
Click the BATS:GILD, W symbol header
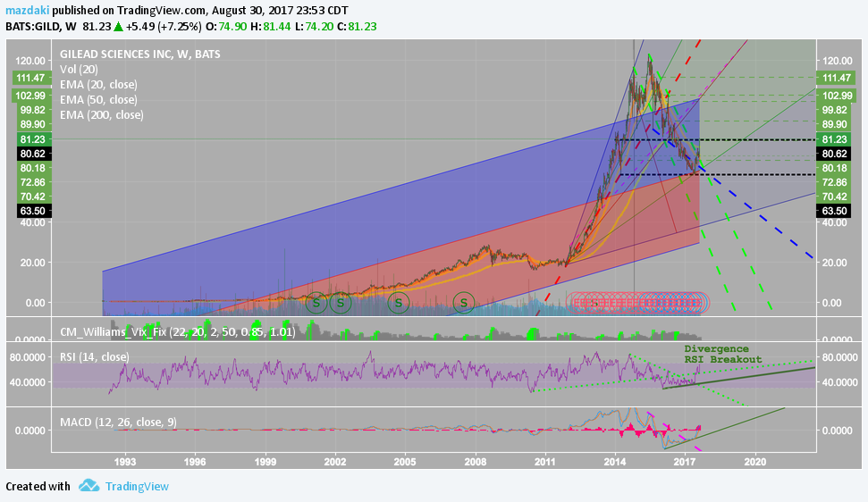coord(41,27)
